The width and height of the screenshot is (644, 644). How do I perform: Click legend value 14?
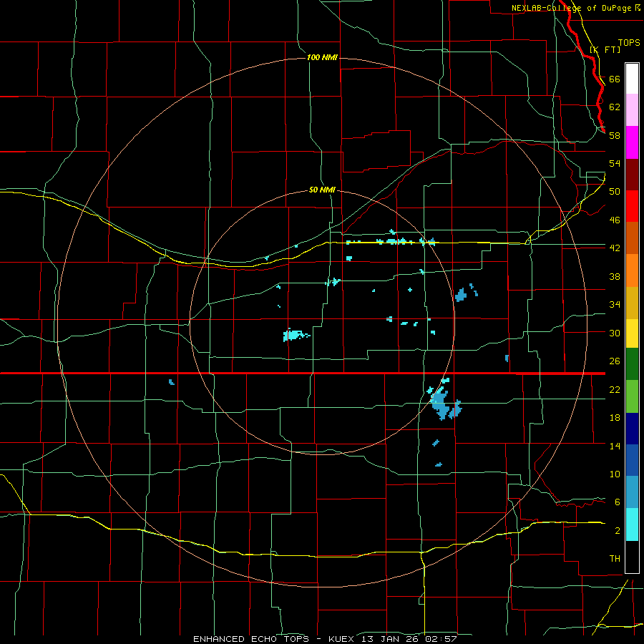615,446
